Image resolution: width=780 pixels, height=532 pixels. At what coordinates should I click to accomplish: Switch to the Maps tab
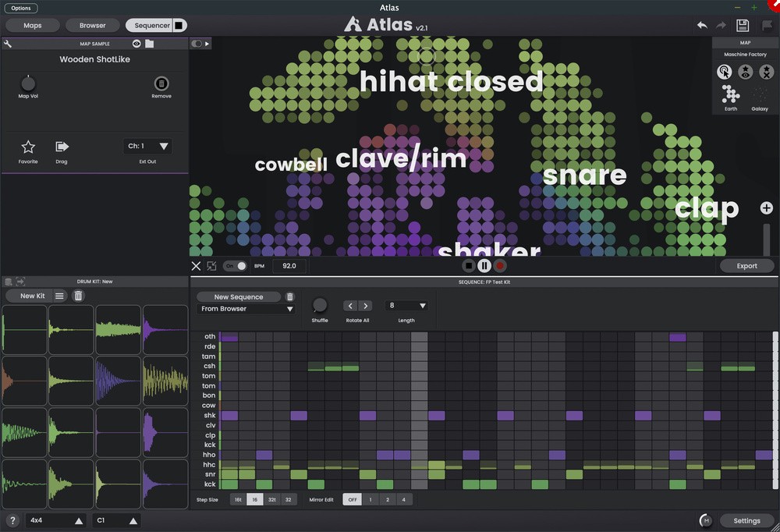(32, 26)
